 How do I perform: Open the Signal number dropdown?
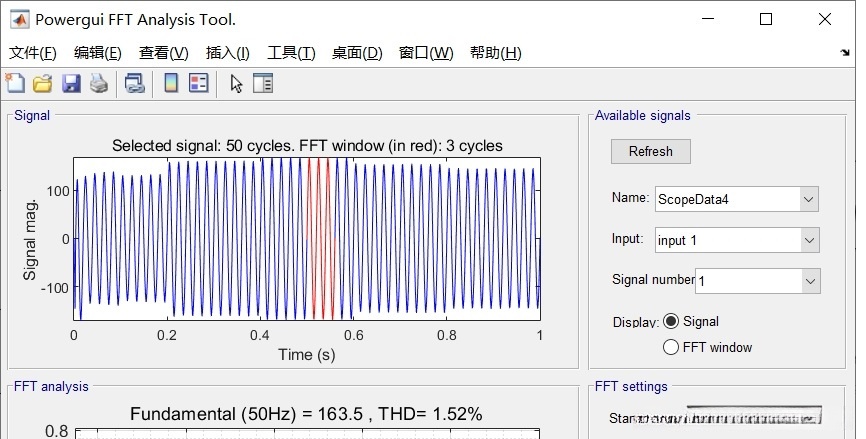coord(758,281)
